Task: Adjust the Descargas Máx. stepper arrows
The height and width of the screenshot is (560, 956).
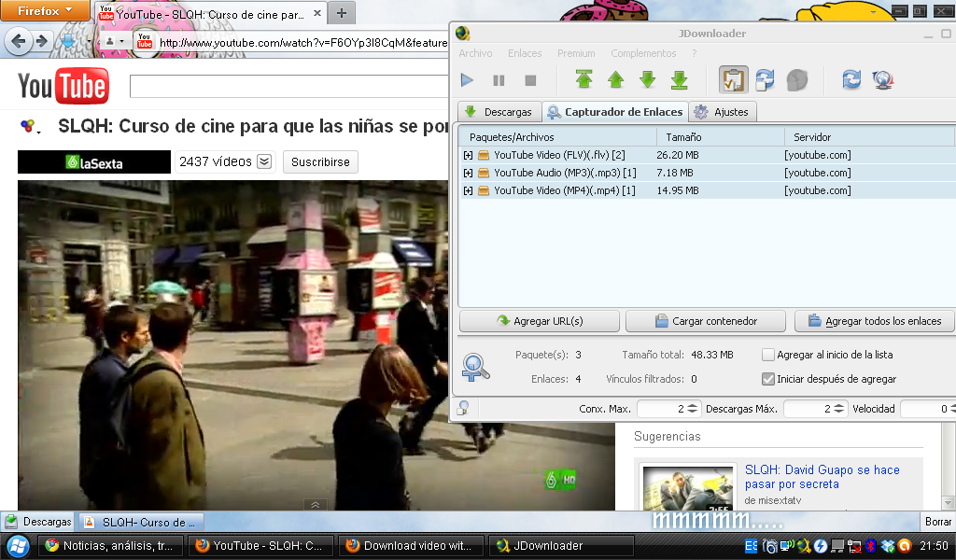Action: 839,409
